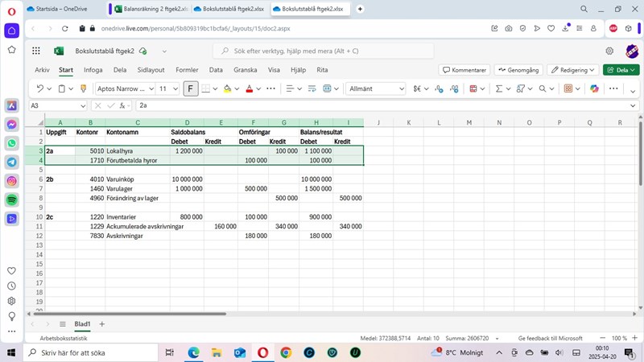Expand the Redigering mode dropdown
This screenshot has height=362, width=644.
(572, 70)
